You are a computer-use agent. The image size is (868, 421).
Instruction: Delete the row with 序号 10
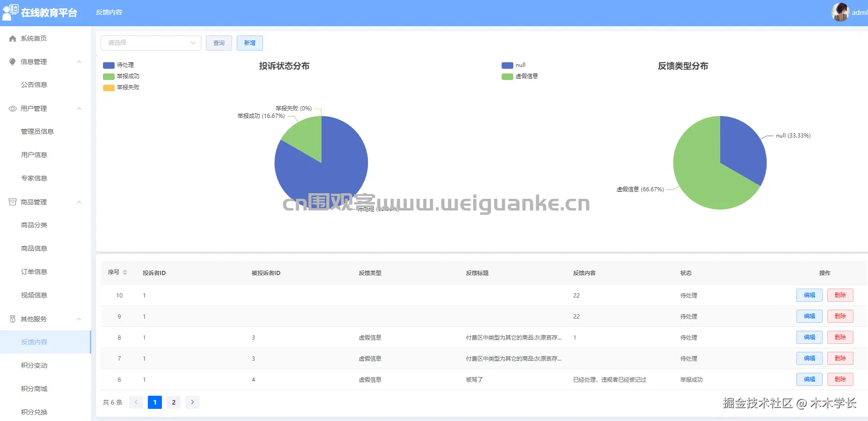click(840, 295)
